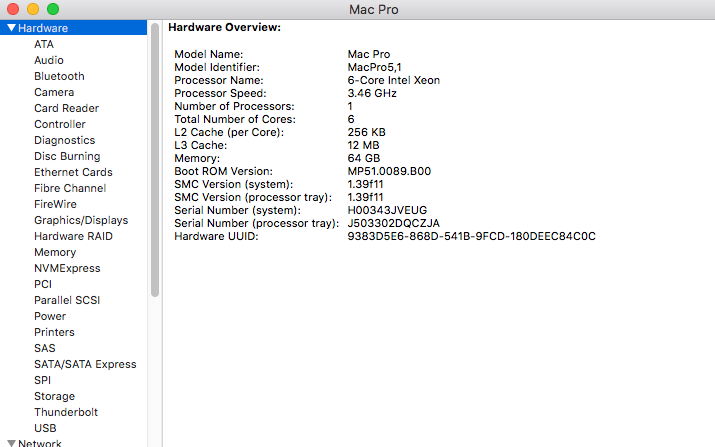Show Bluetooth hardware information
This screenshot has width=715, height=447.
point(59,76)
